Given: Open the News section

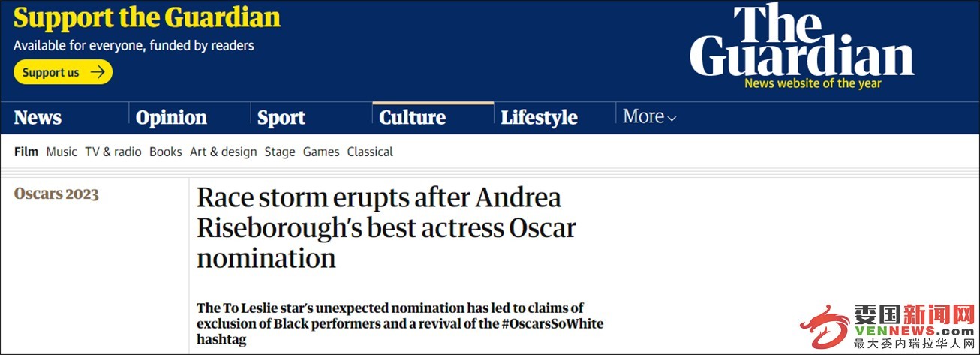Looking at the screenshot, I should 38,118.
